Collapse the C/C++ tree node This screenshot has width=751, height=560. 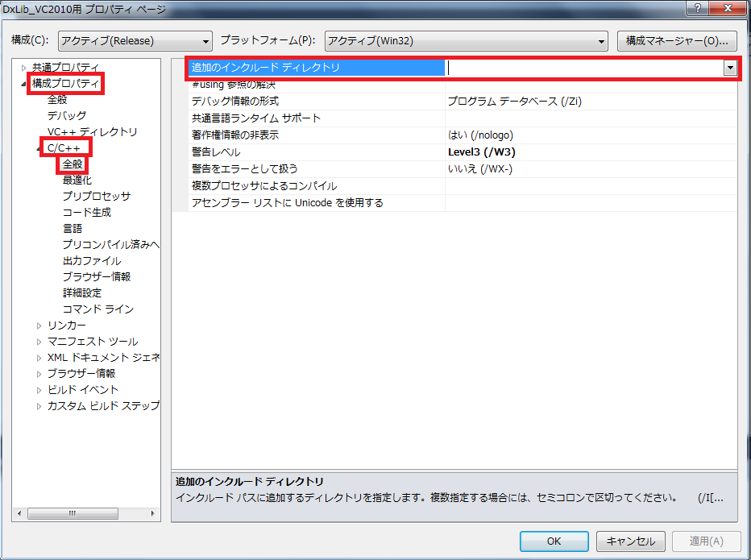(39, 148)
